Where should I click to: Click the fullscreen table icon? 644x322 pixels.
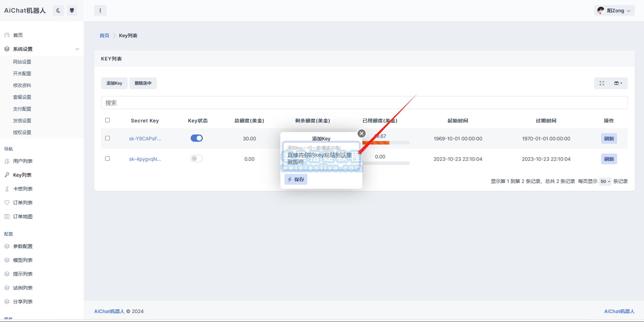pyautogui.click(x=602, y=83)
